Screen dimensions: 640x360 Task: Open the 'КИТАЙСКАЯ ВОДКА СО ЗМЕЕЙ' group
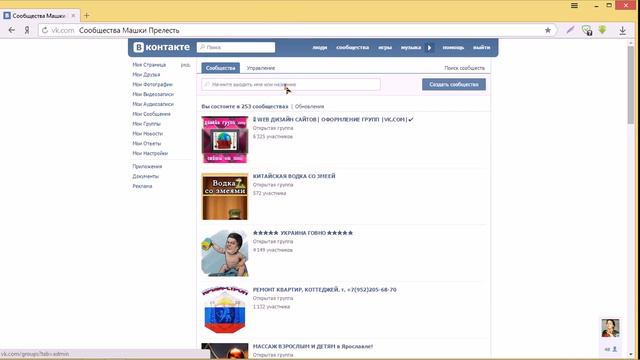[294, 176]
